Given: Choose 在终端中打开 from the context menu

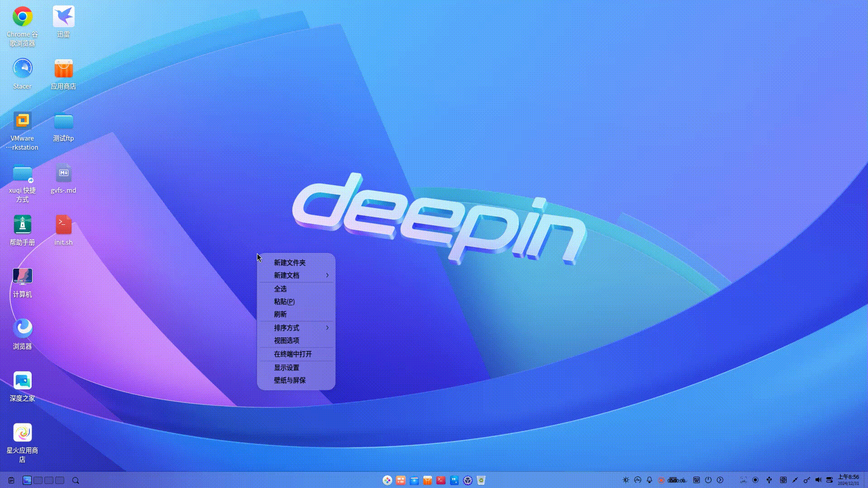Looking at the screenshot, I should 293,354.
